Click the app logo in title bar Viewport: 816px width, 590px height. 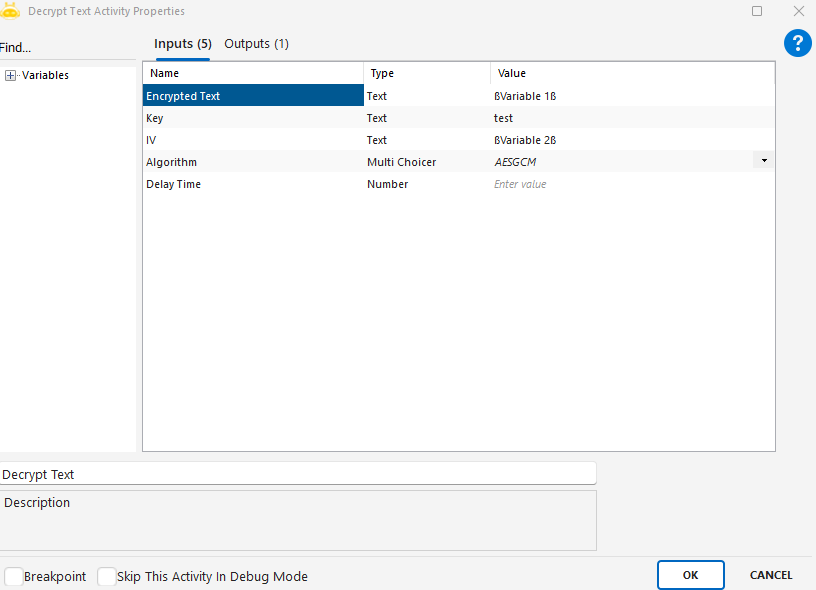(x=11, y=11)
